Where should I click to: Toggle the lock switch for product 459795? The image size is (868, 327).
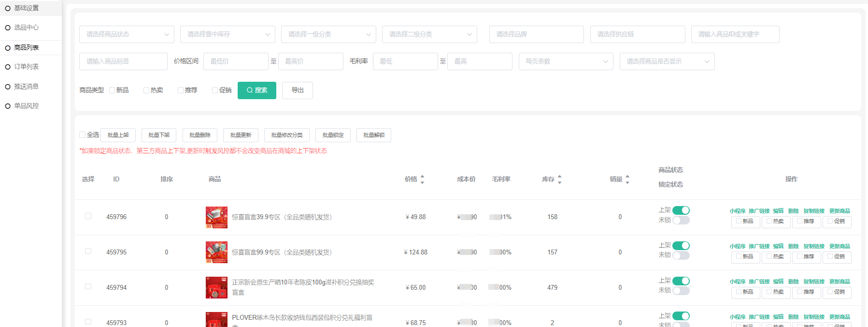coord(681,255)
